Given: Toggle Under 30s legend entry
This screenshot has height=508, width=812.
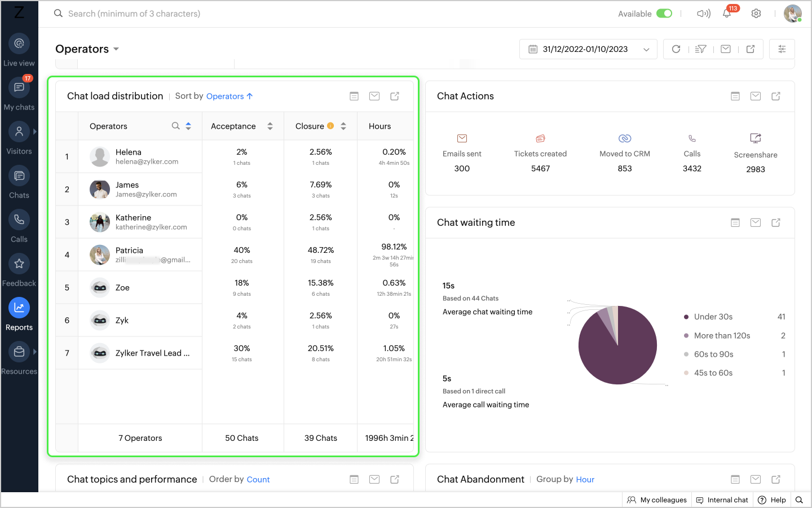Looking at the screenshot, I should click(x=713, y=317).
